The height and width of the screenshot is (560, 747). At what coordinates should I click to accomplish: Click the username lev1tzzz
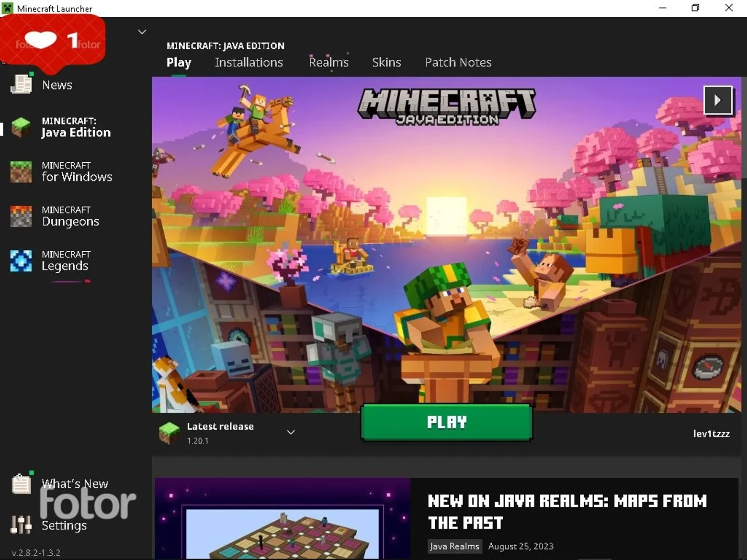[x=712, y=434]
